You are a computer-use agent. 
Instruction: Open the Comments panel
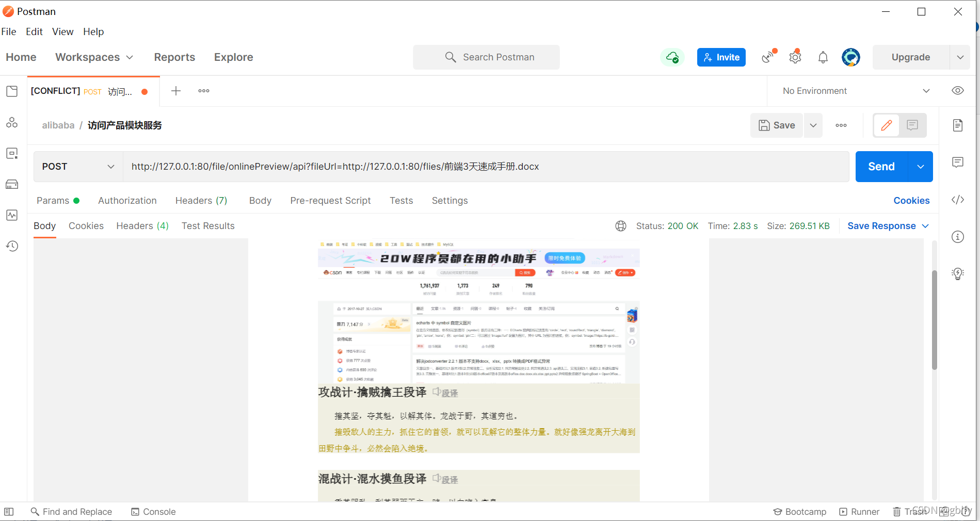(x=958, y=162)
